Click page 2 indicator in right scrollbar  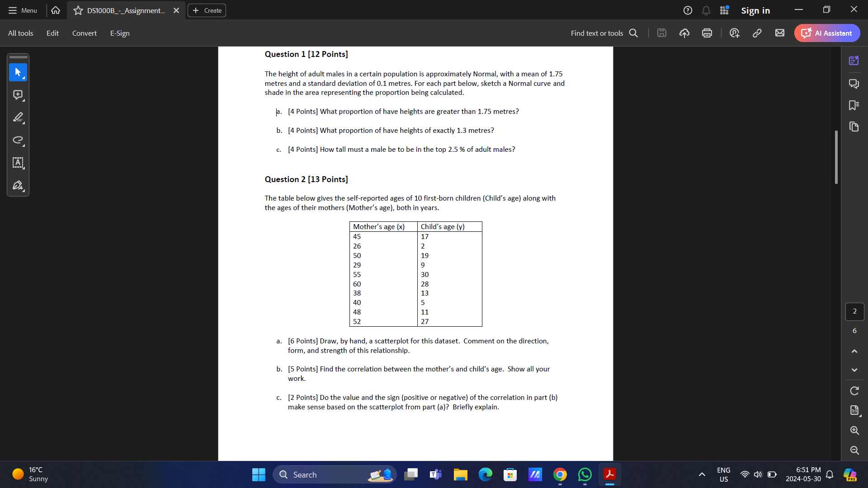click(x=854, y=311)
